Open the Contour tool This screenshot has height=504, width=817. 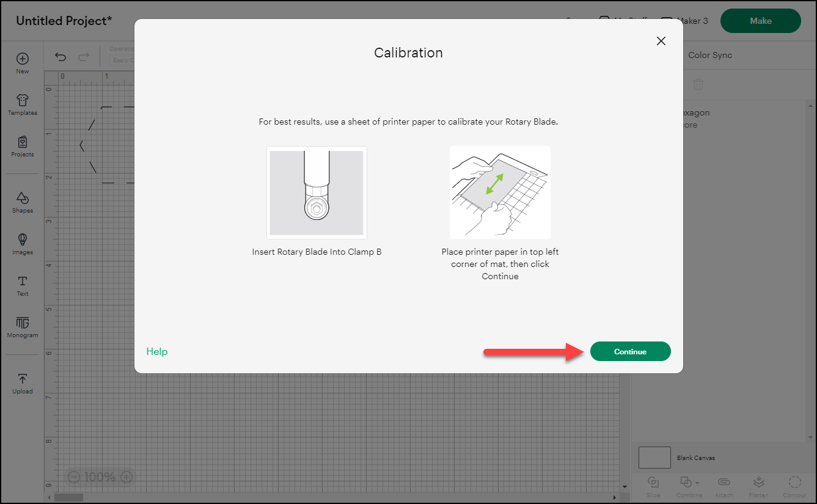point(794,484)
